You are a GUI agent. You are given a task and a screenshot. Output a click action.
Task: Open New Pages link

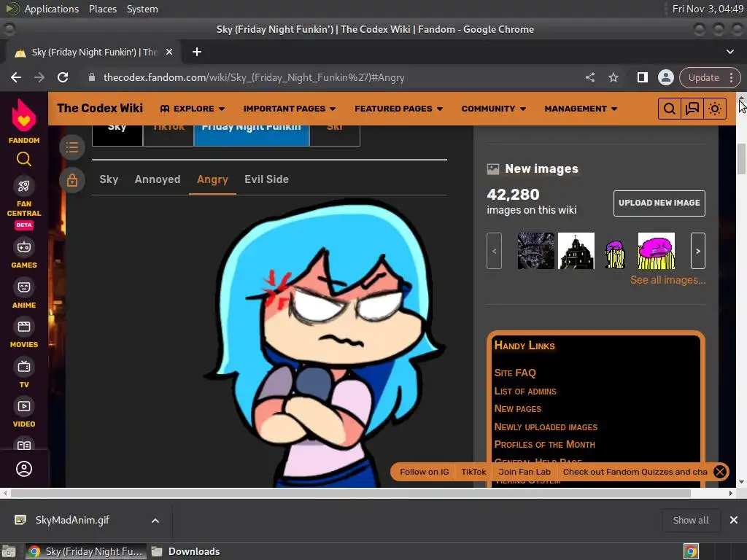tap(517, 409)
